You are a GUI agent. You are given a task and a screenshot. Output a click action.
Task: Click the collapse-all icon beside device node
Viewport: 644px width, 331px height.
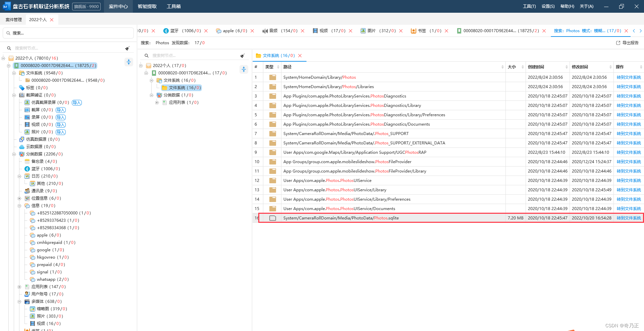click(x=129, y=62)
